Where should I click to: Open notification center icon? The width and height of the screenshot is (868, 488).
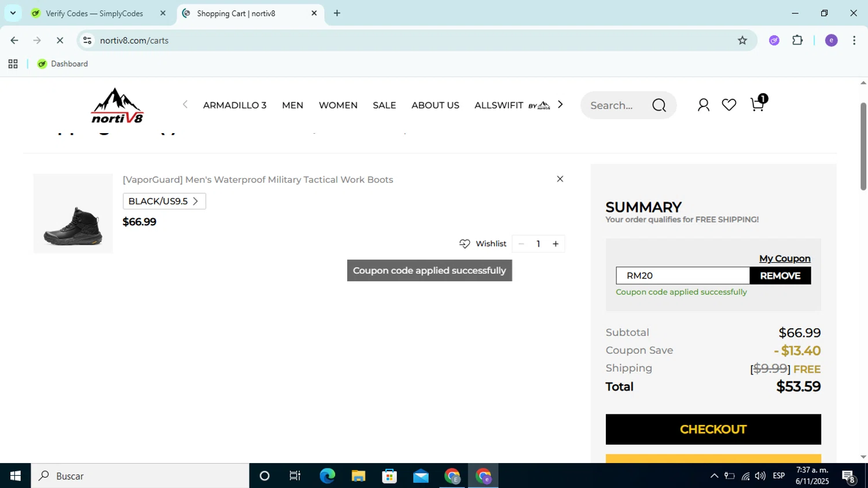tap(849, 476)
